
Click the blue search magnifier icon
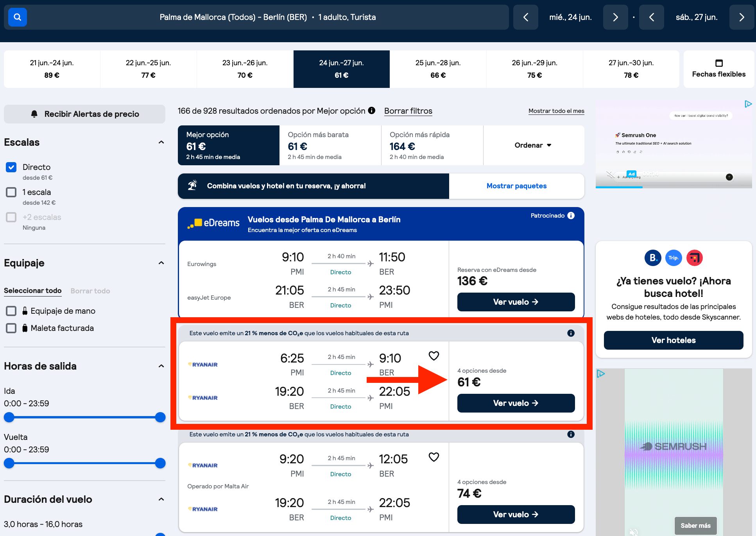tap(18, 17)
